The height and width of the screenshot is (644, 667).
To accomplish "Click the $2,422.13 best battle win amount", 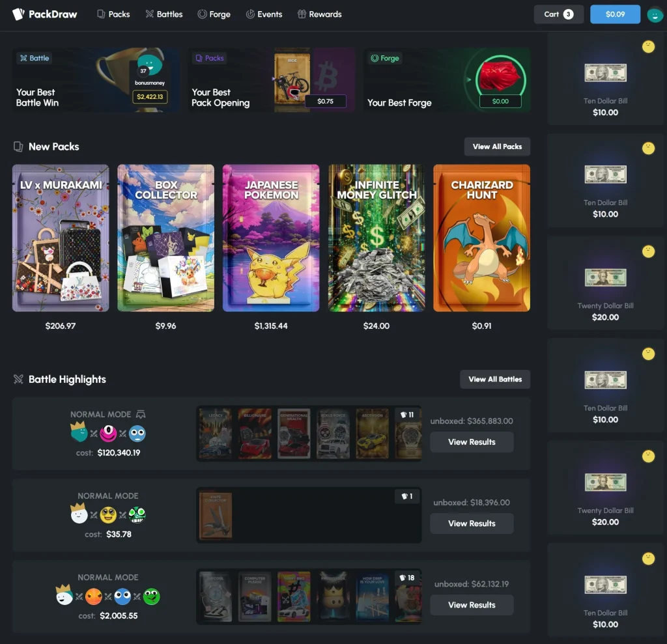I will [x=150, y=97].
